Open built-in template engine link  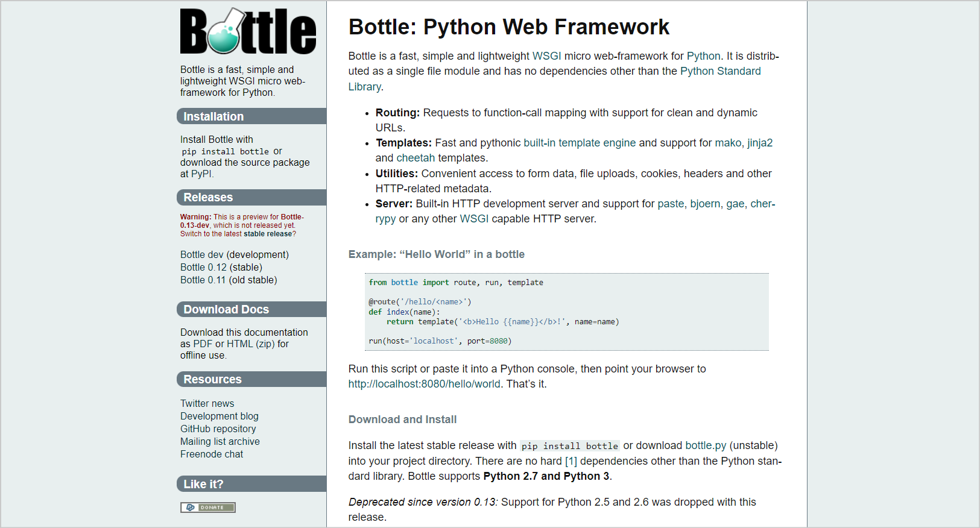pos(580,143)
